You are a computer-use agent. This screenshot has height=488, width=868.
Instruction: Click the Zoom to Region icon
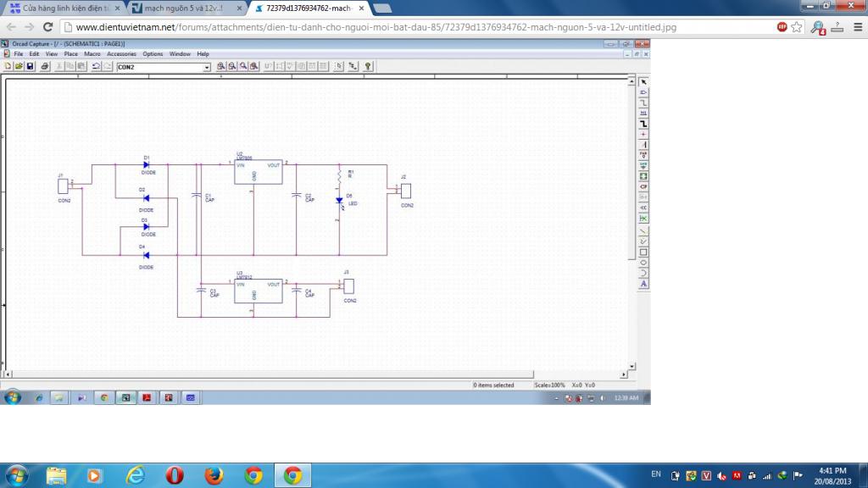coord(243,66)
